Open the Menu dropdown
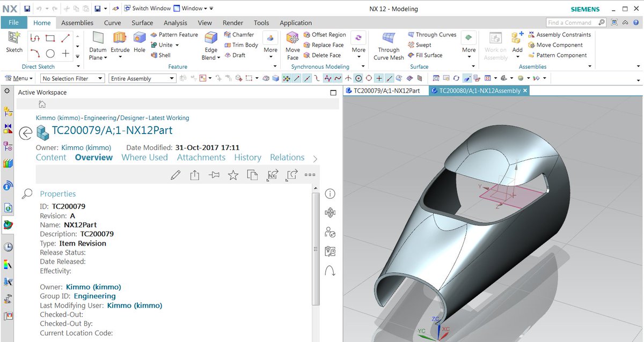The image size is (644, 342). click(19, 78)
